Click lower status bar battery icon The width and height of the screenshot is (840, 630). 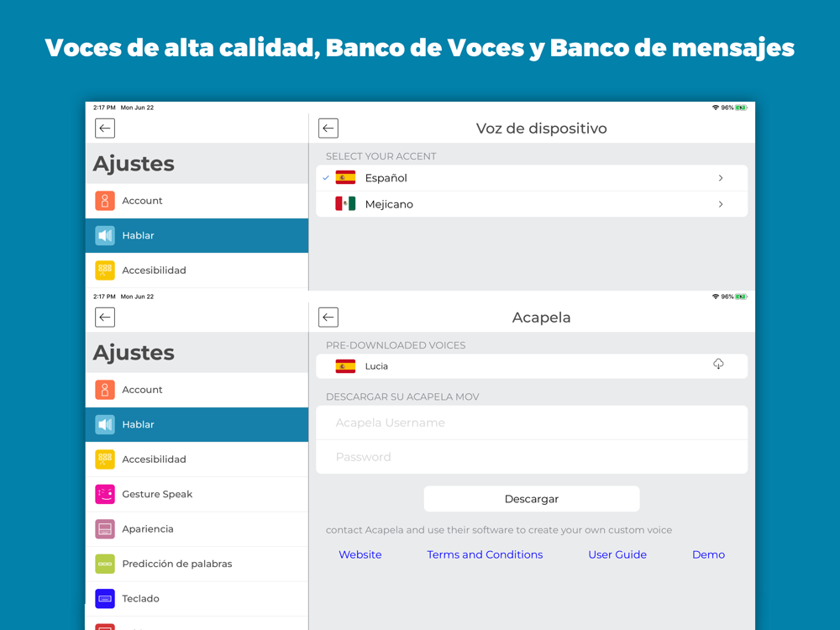pyautogui.click(x=741, y=297)
